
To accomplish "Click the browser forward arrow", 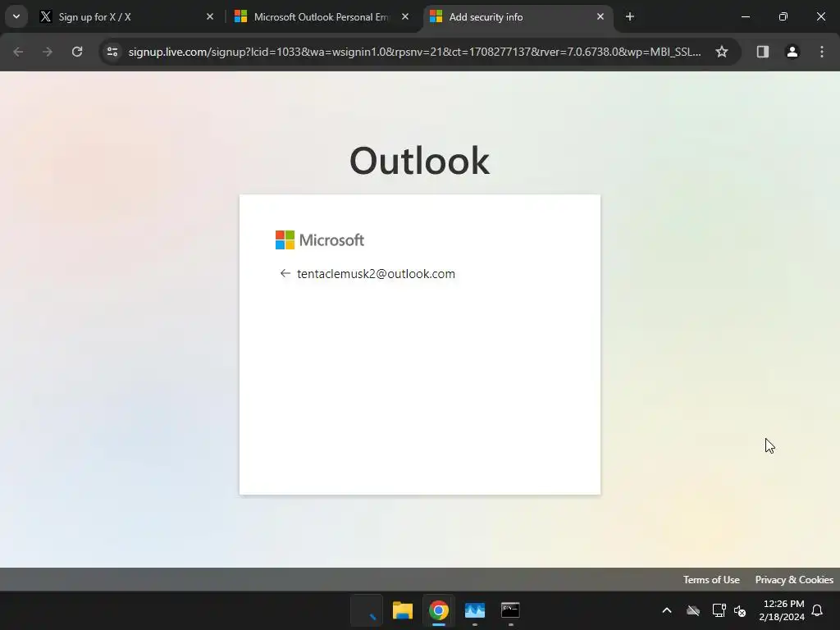I will 48,52.
